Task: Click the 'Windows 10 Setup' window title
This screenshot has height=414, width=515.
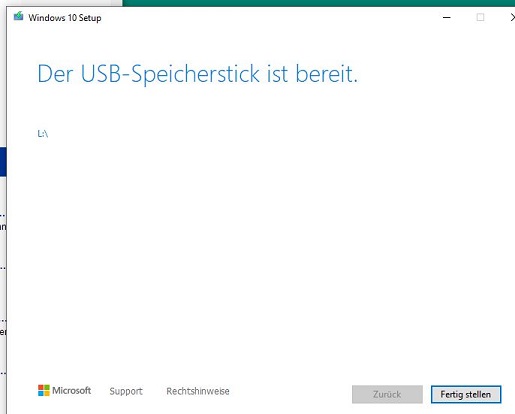Action: pyautogui.click(x=65, y=18)
